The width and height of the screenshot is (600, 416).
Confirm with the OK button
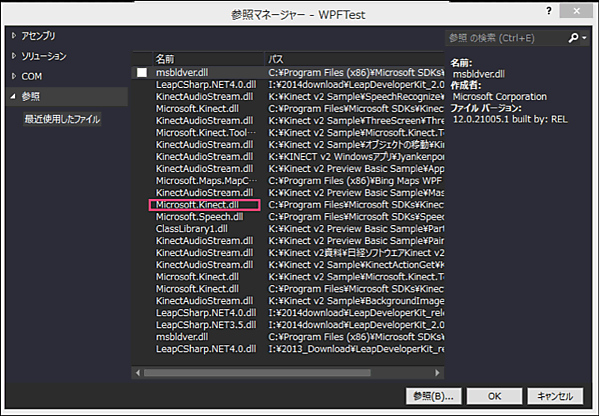(494, 396)
